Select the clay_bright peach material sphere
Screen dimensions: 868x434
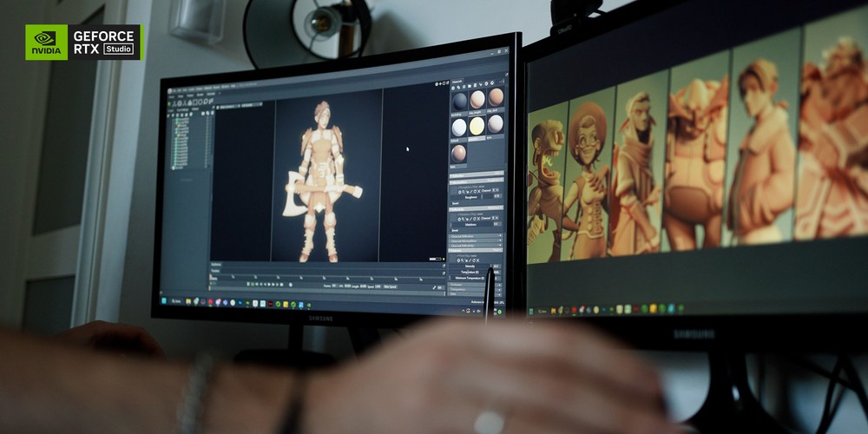(477, 100)
